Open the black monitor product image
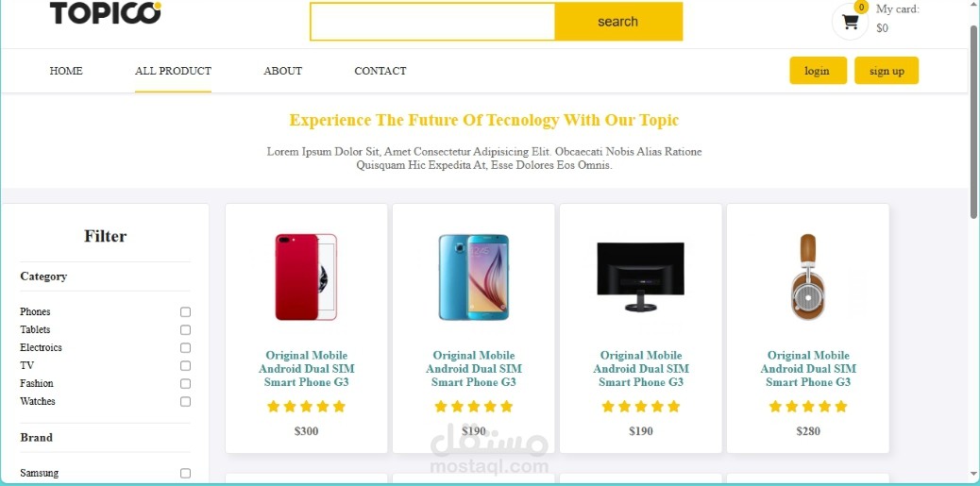This screenshot has width=980, height=486. (x=641, y=277)
